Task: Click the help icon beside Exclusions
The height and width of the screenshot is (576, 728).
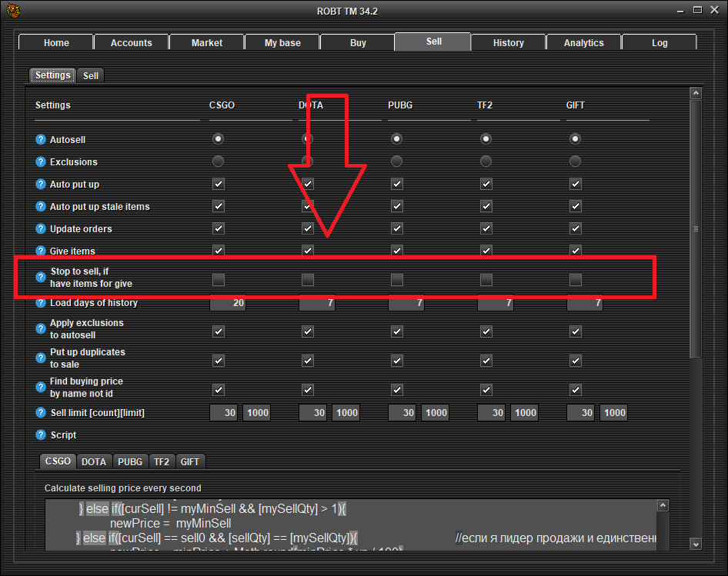Action: coord(41,162)
